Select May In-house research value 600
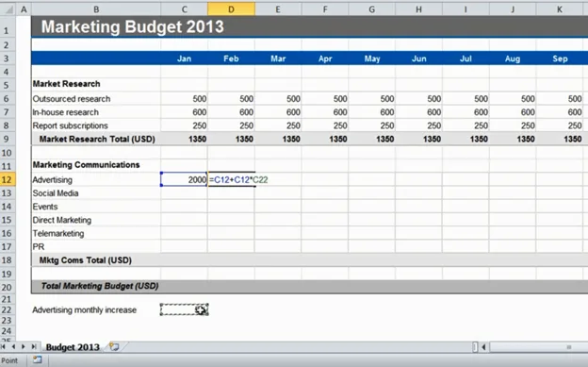The width and height of the screenshot is (588, 367). pyautogui.click(x=371, y=112)
